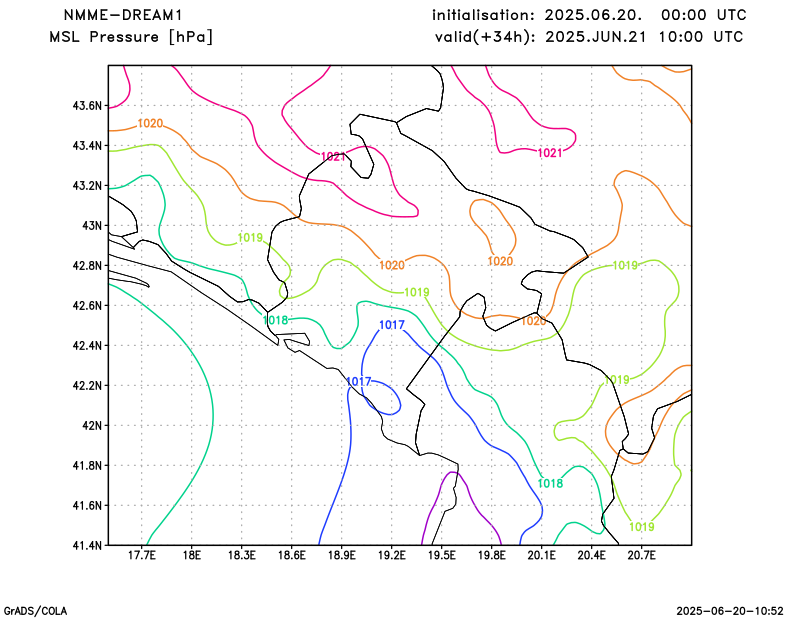Screen dimensions: 800x618
Task: Click the 42N latitude label
Action: [92, 426]
